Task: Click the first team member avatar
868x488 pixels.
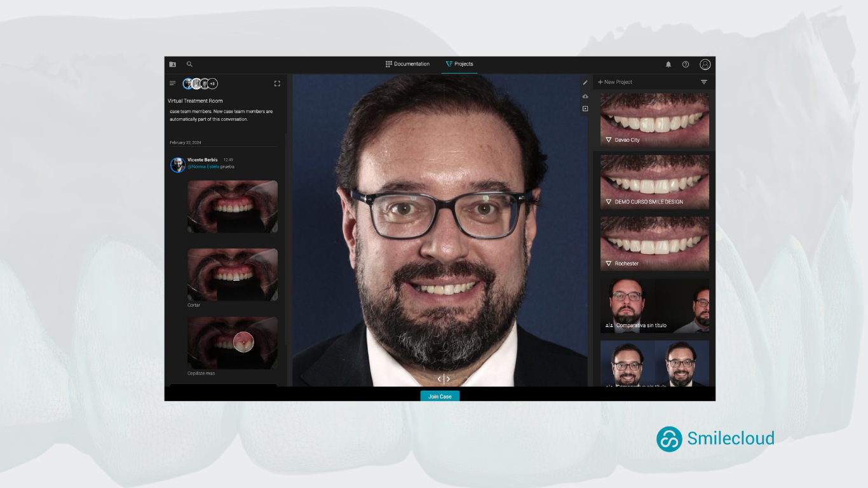Action: click(187, 84)
